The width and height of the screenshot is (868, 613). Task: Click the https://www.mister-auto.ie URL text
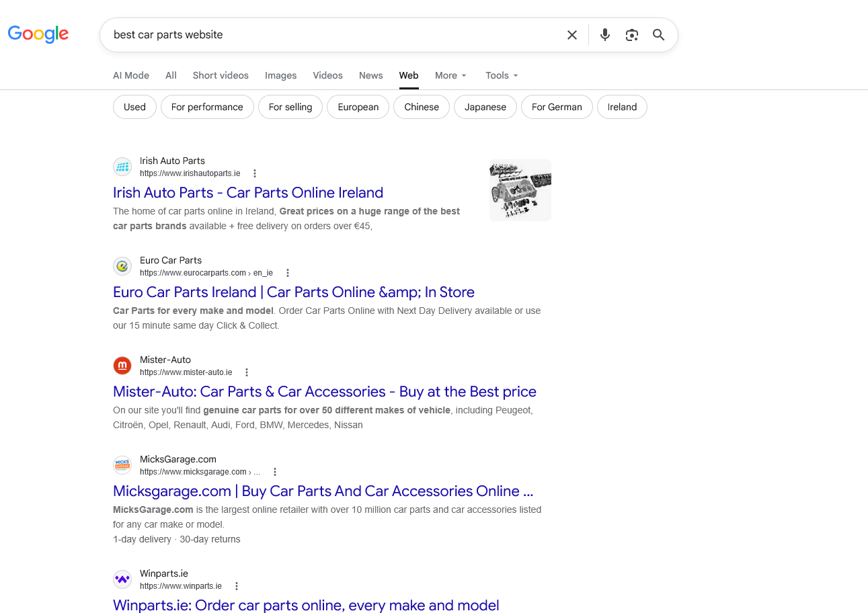click(x=186, y=372)
